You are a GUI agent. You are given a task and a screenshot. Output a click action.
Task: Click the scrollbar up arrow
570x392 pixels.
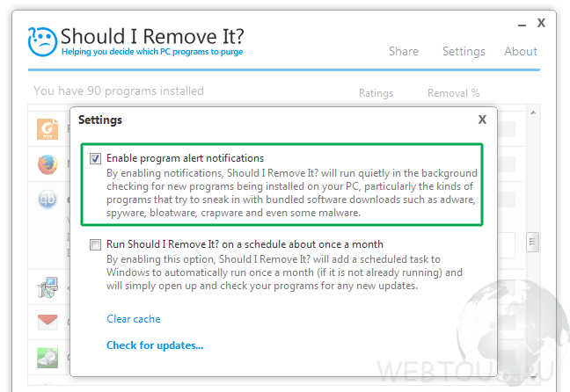[x=533, y=113]
